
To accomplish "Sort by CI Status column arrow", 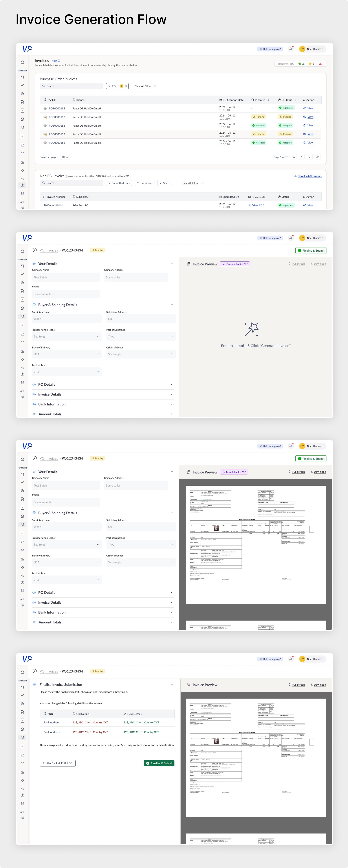I will 295,100.
